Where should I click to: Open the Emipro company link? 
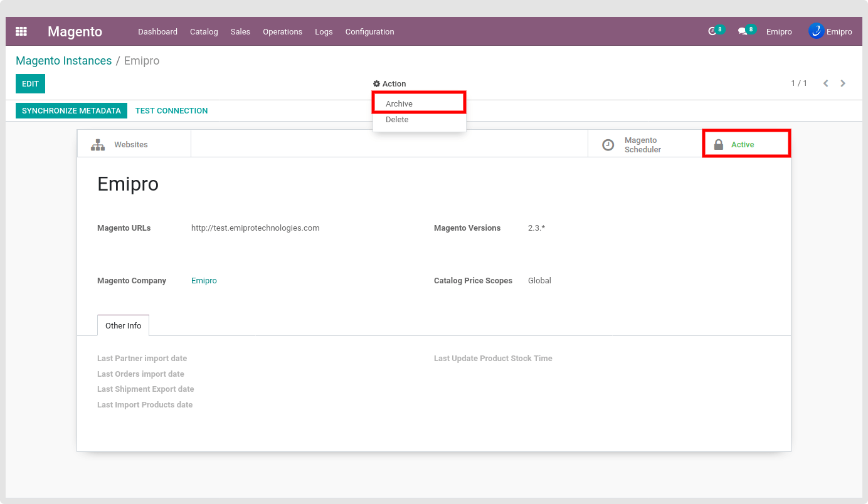(x=204, y=281)
